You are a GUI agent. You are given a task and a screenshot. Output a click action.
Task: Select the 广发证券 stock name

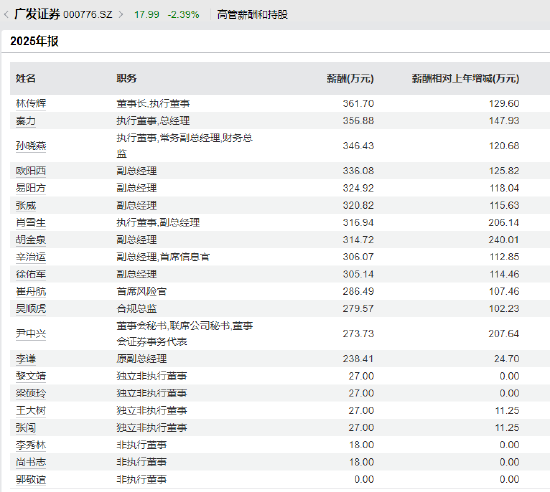click(x=37, y=14)
